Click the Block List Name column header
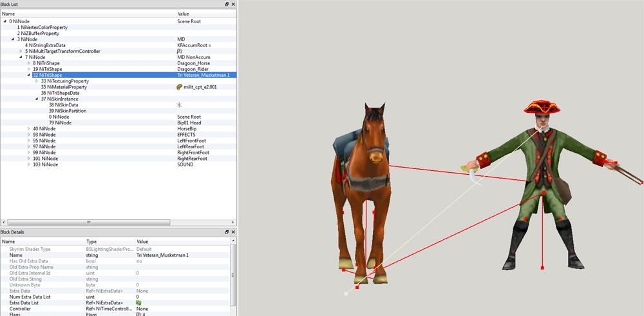This screenshot has width=644, height=316. point(88,14)
